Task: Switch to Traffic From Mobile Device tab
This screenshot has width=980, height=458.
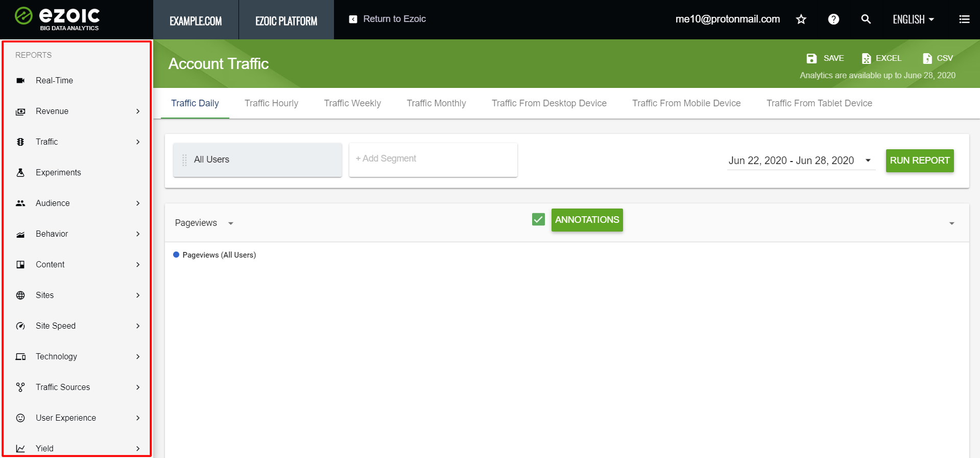Action: click(x=686, y=103)
